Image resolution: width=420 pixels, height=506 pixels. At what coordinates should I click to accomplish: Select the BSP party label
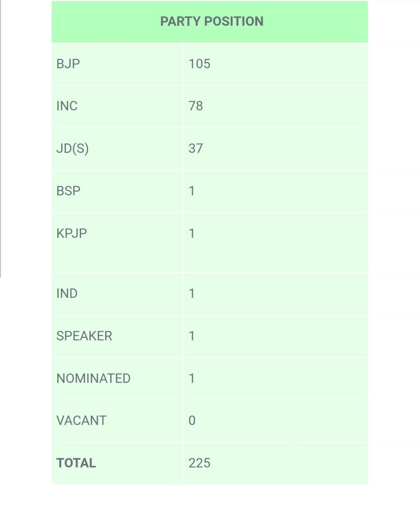[69, 191]
